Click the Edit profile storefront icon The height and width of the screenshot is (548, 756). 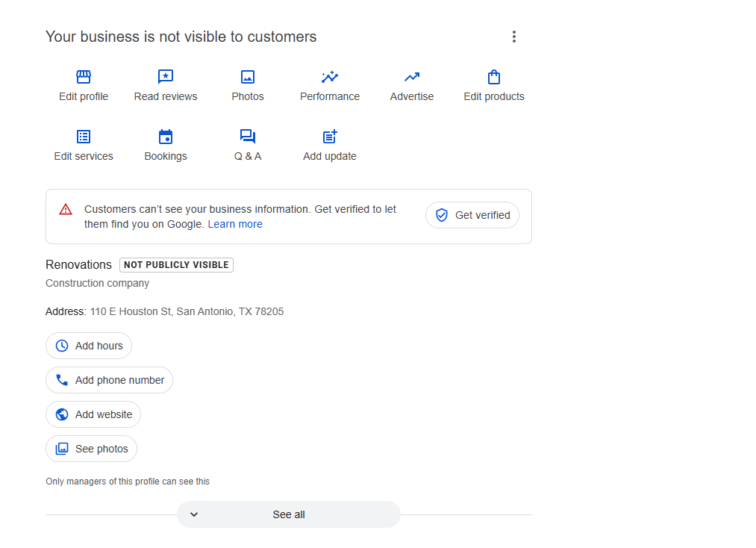[x=84, y=77]
